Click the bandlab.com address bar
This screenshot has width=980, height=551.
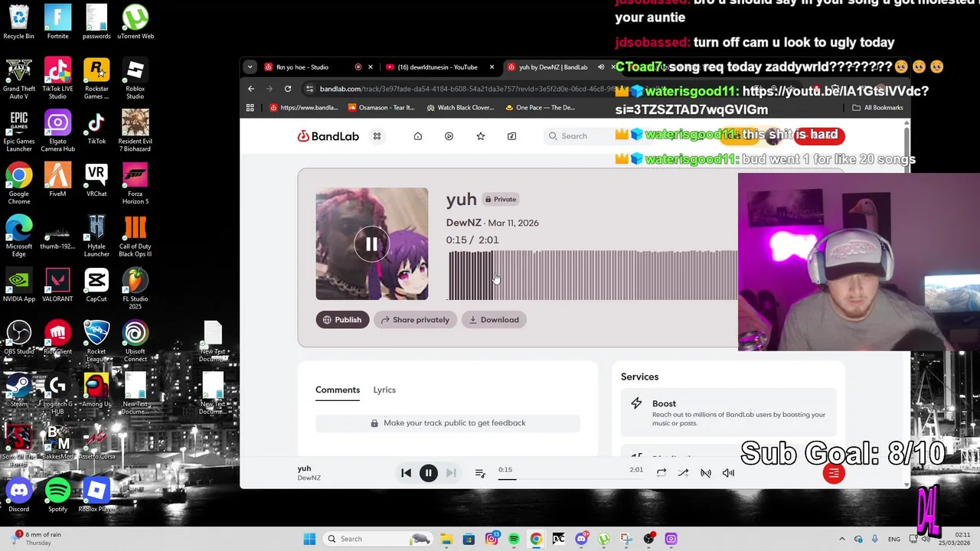coord(467,89)
